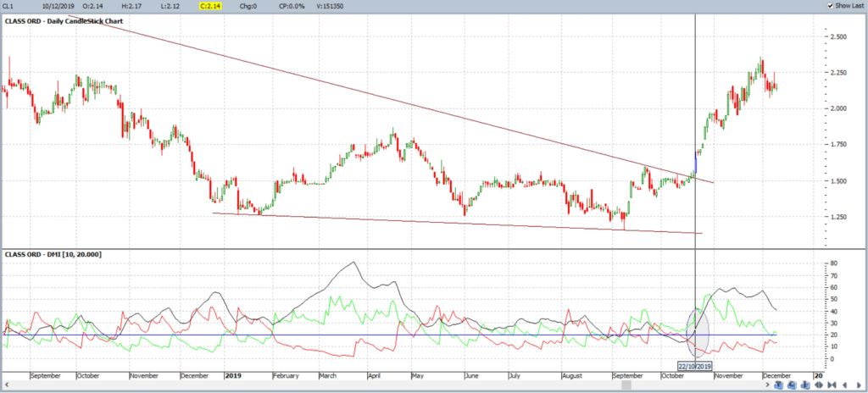
Task: Click the 1.250 price axis label
Action: (x=840, y=217)
